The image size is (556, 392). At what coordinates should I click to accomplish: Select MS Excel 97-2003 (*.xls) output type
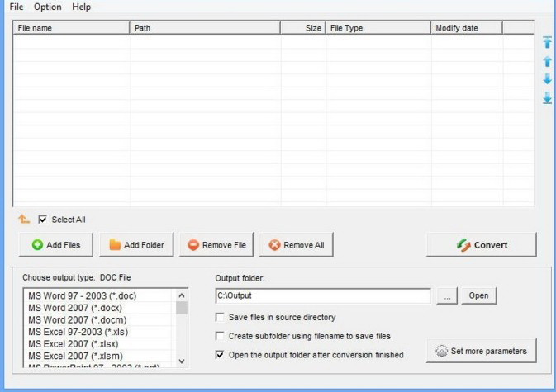[99, 332]
